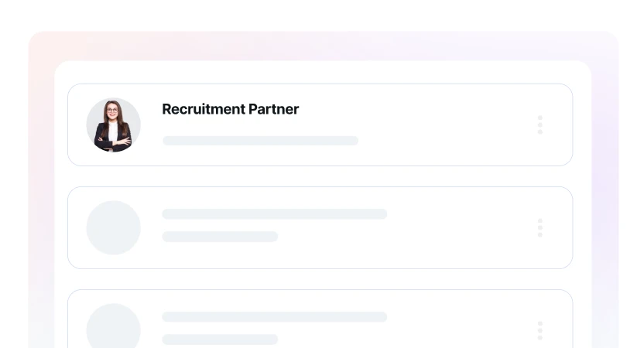
Task: Click the middle card's gray avatar placeholder
Action: [x=113, y=228]
